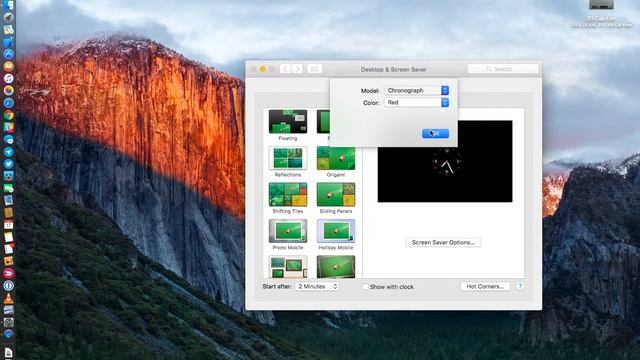
Task: Open Hot Corners settings
Action: (485, 287)
